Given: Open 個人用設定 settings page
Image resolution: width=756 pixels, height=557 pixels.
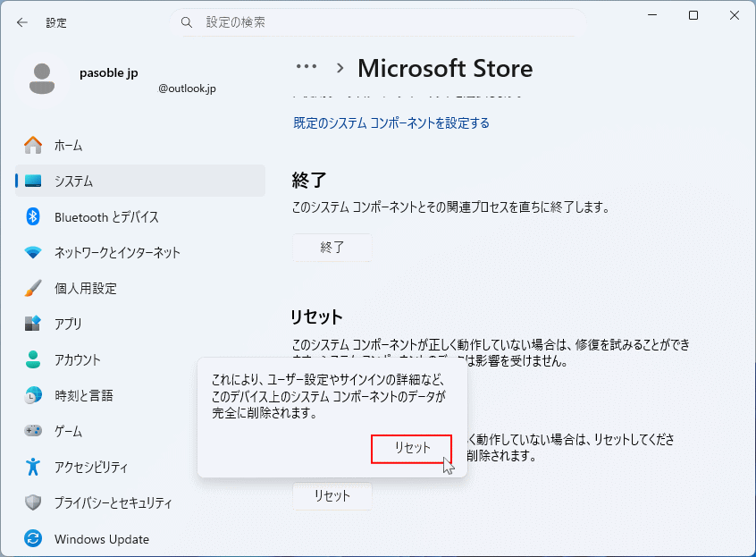Looking at the screenshot, I should tap(85, 289).
